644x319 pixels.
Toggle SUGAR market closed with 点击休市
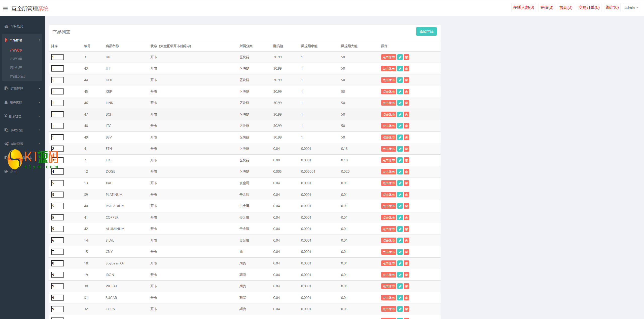[388, 298]
